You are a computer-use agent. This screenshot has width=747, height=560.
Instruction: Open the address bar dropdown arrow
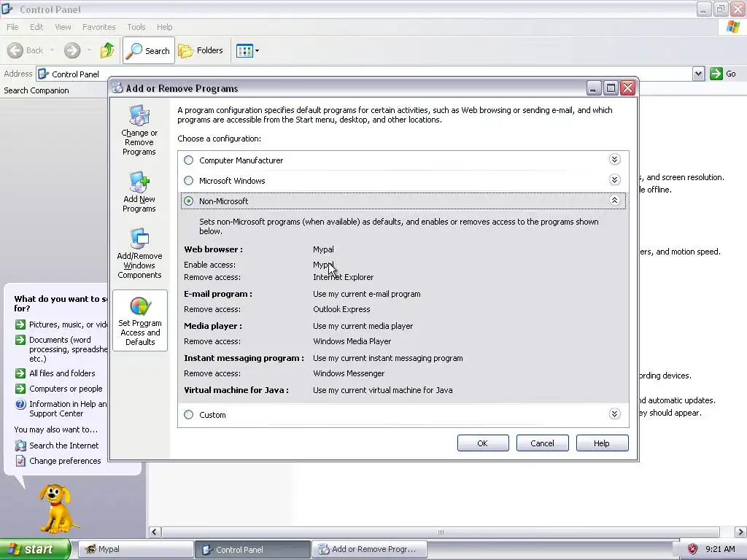pos(698,74)
